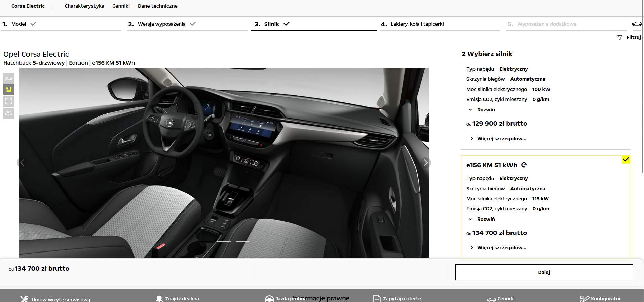Click Cenniki in the footer bar
The height and width of the screenshot is (302, 644).
click(506, 299)
